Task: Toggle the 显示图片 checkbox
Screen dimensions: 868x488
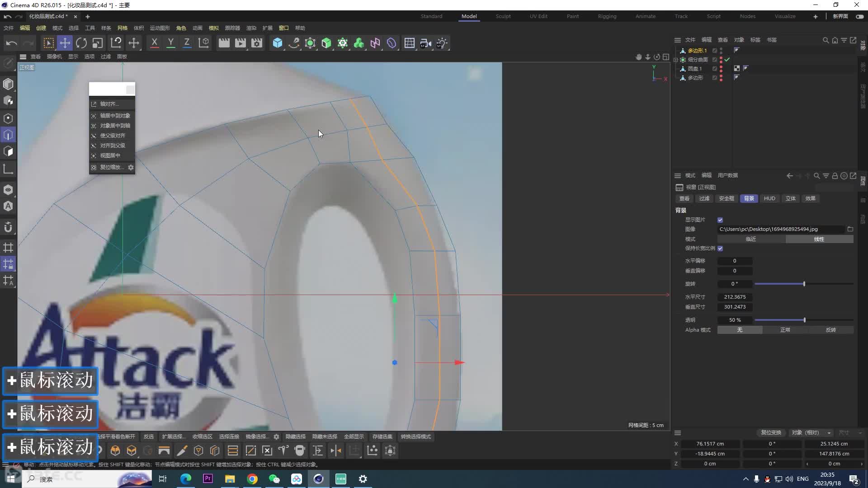Action: point(720,220)
